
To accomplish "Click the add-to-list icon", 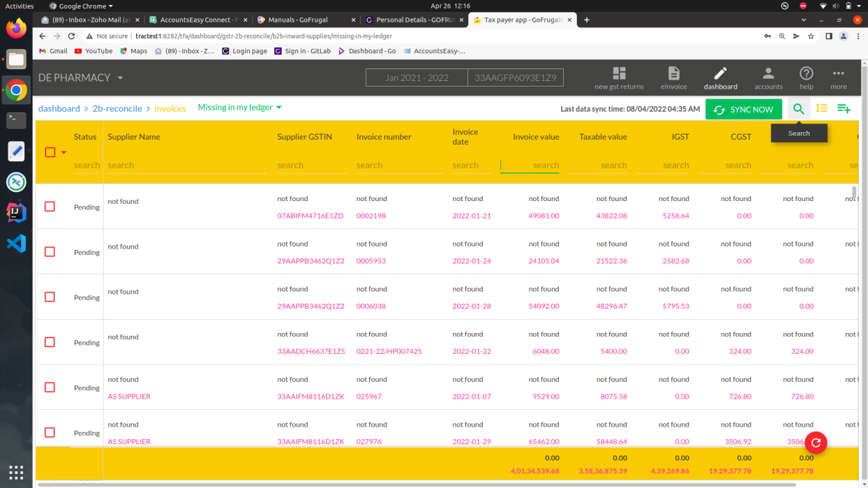I will 844,109.
